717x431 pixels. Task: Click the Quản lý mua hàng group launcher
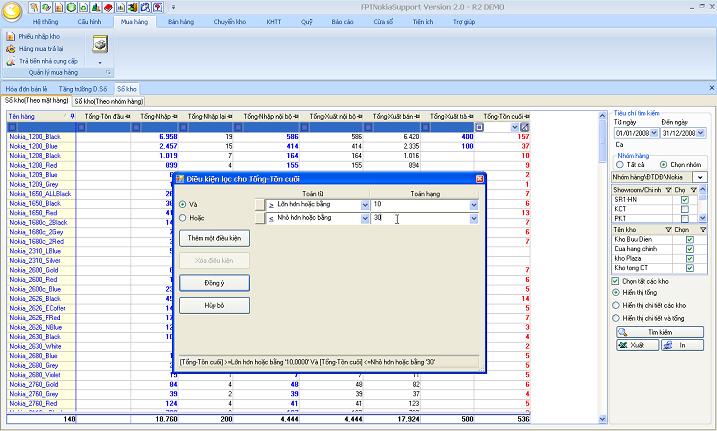click(108, 72)
